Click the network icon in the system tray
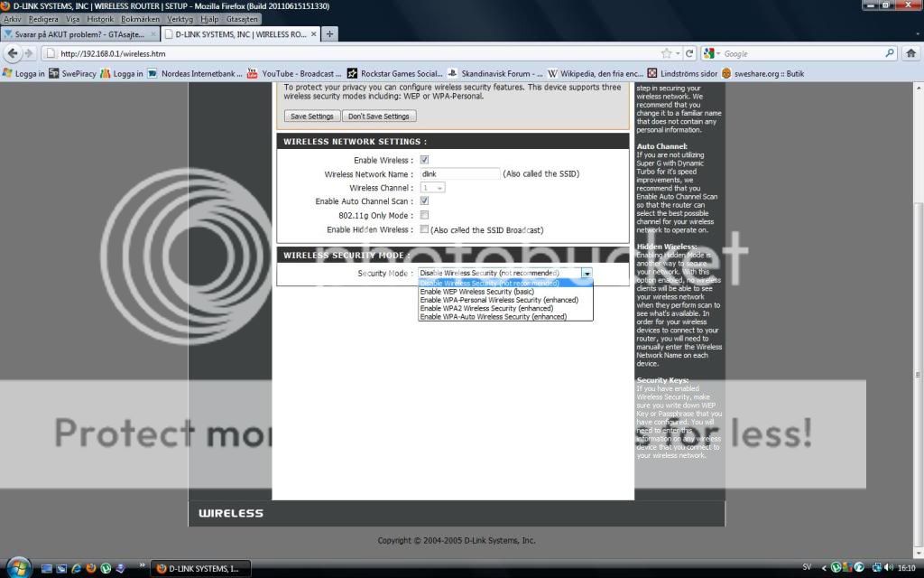Viewport: 924px width, 578px height. tap(876, 567)
